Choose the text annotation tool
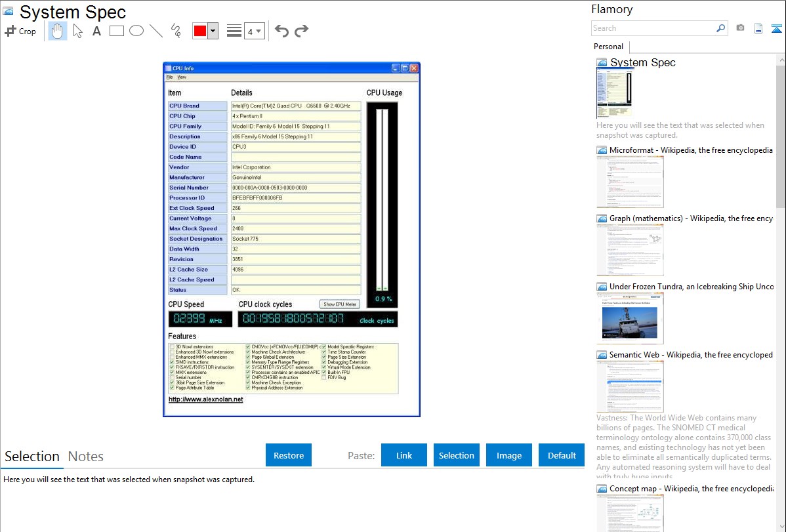The height and width of the screenshot is (532, 786). 96,31
